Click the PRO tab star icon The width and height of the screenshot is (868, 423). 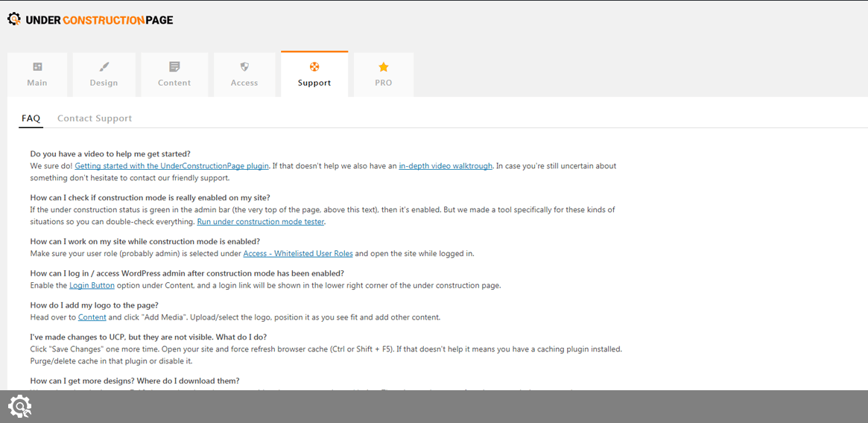(384, 67)
